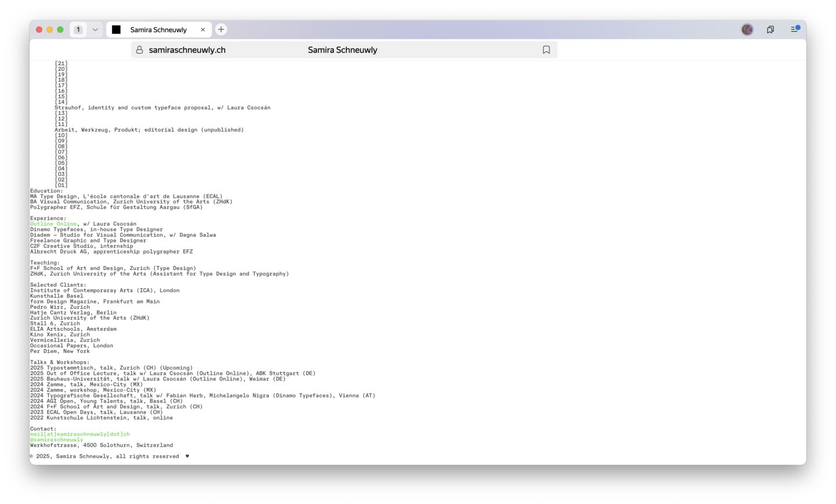Close the Samira Schneuwly tab

203,30
